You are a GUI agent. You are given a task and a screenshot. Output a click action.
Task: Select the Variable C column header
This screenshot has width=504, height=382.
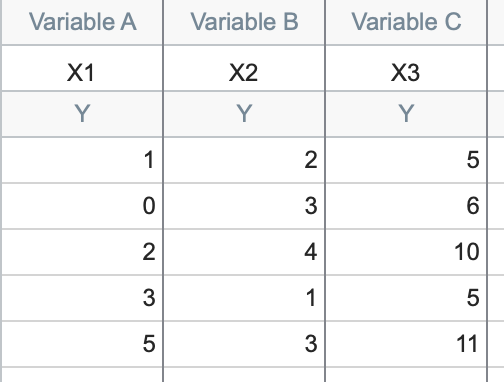coord(406,22)
